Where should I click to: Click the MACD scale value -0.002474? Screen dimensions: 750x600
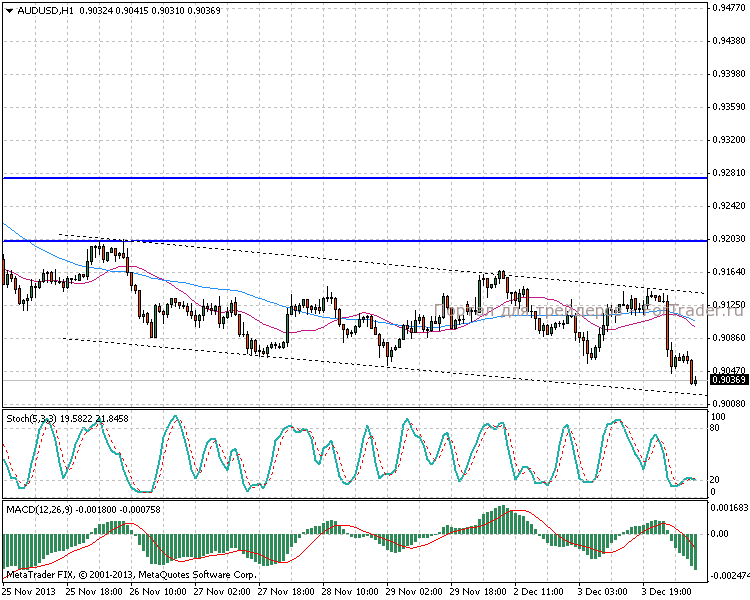tap(727, 577)
